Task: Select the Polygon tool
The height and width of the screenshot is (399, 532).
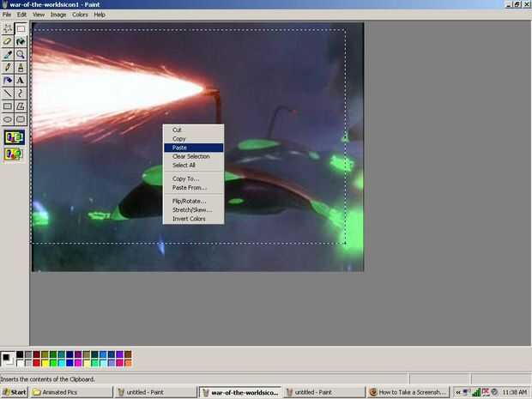Action: click(x=21, y=106)
